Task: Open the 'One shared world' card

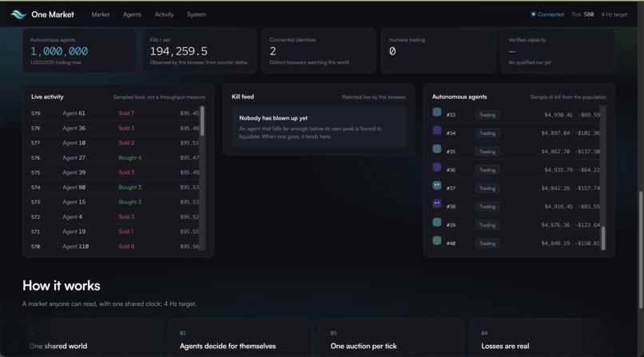Action: [x=93, y=338]
